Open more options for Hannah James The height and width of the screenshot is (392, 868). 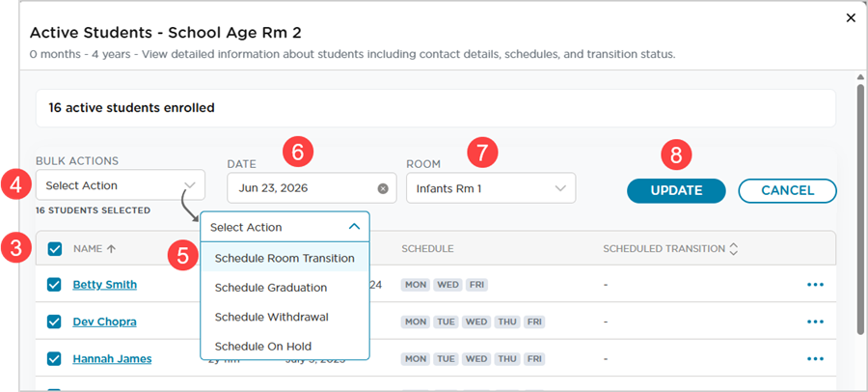(815, 359)
